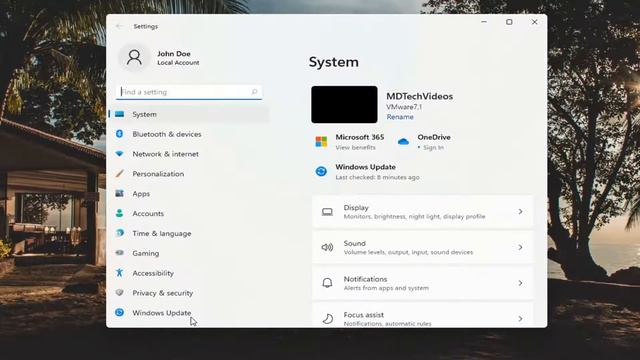
Task: Click the Find a setting search box
Action: (189, 92)
